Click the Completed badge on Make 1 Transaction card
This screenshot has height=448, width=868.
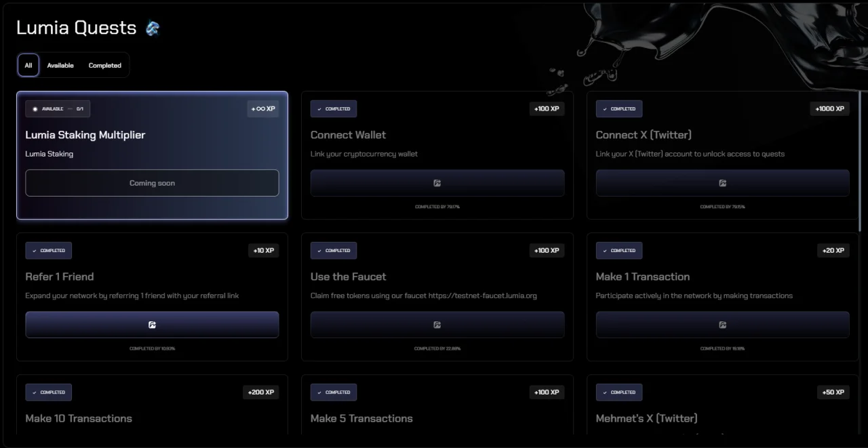click(619, 250)
